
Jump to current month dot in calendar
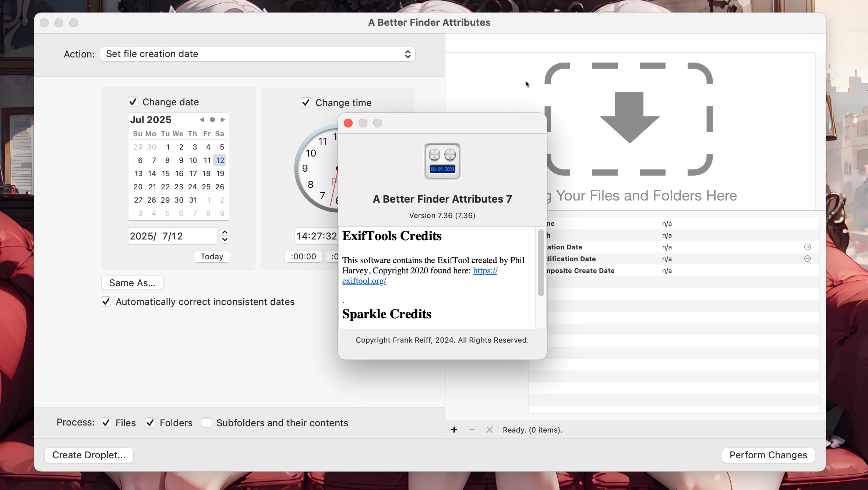[x=212, y=120]
